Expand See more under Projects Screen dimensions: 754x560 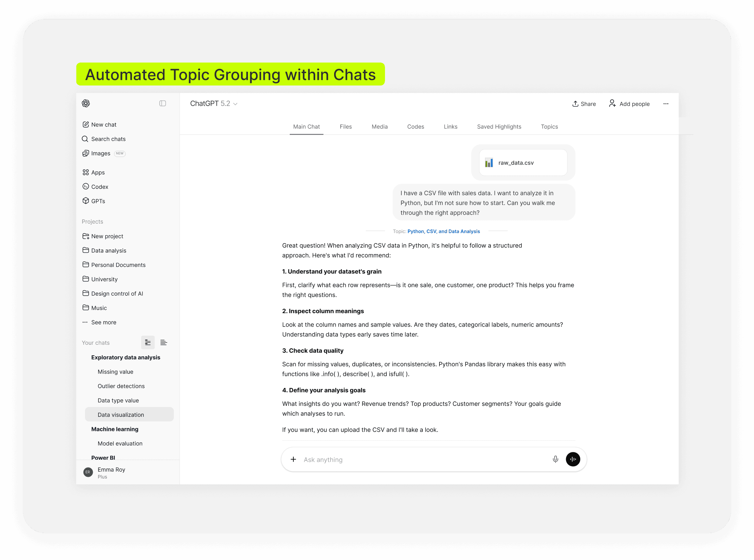tap(103, 322)
